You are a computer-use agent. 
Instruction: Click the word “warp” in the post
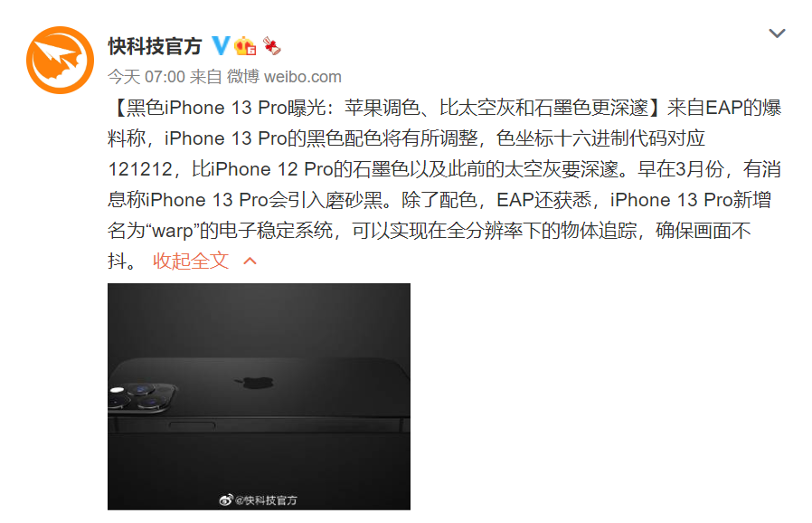[x=174, y=231]
